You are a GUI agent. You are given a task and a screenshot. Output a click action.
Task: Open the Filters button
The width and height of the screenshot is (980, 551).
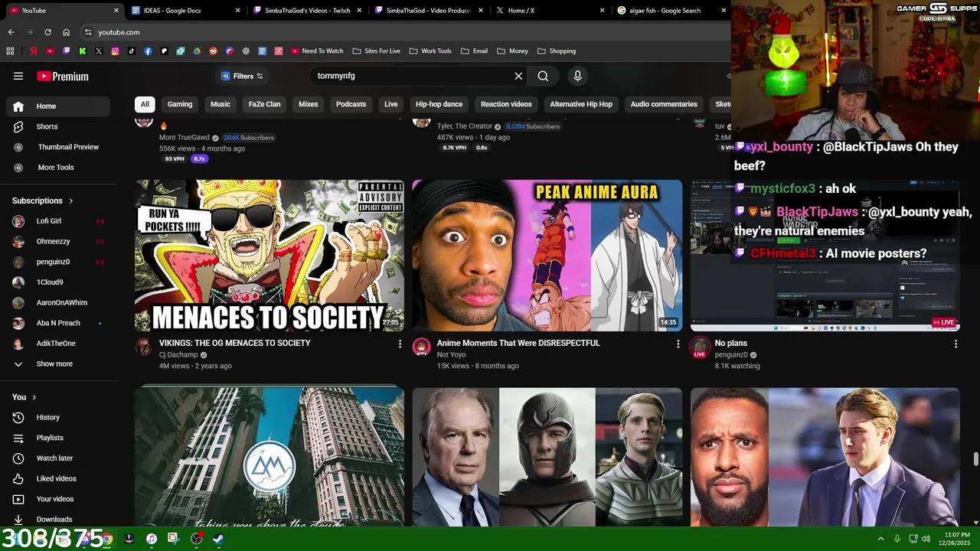coord(242,76)
